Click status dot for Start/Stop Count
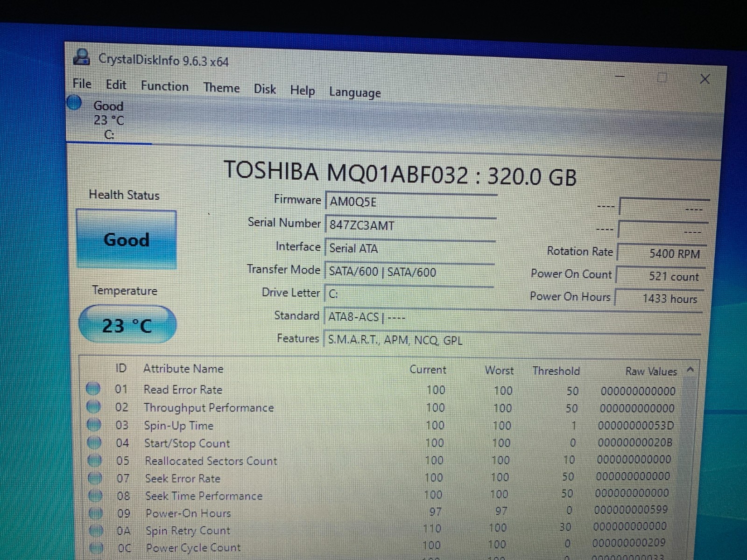 tap(94, 442)
